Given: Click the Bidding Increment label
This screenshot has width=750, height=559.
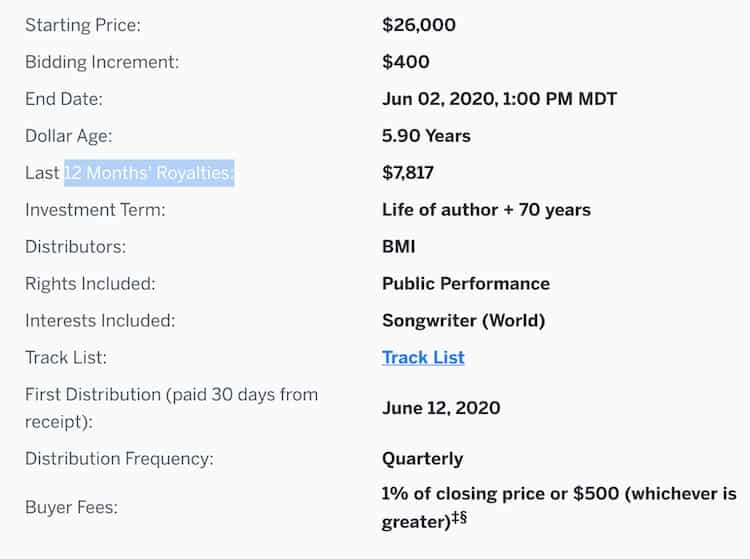Looking at the screenshot, I should tap(102, 62).
